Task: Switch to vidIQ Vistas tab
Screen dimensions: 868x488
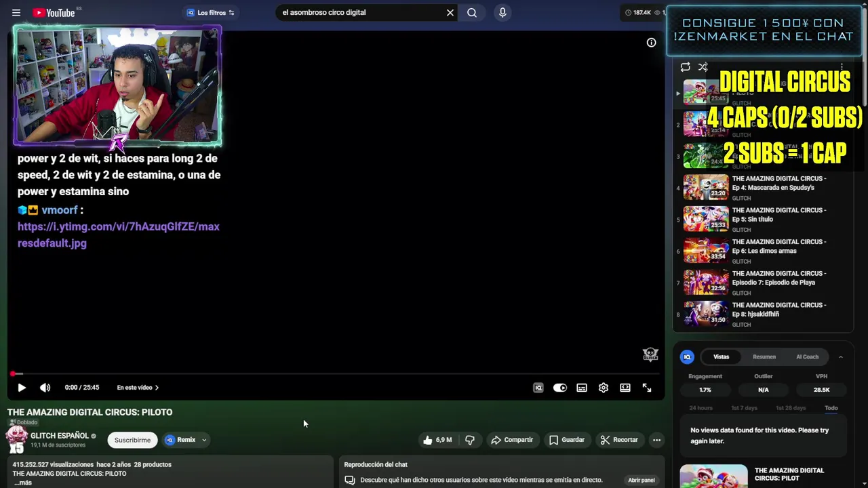Action: pos(721,357)
